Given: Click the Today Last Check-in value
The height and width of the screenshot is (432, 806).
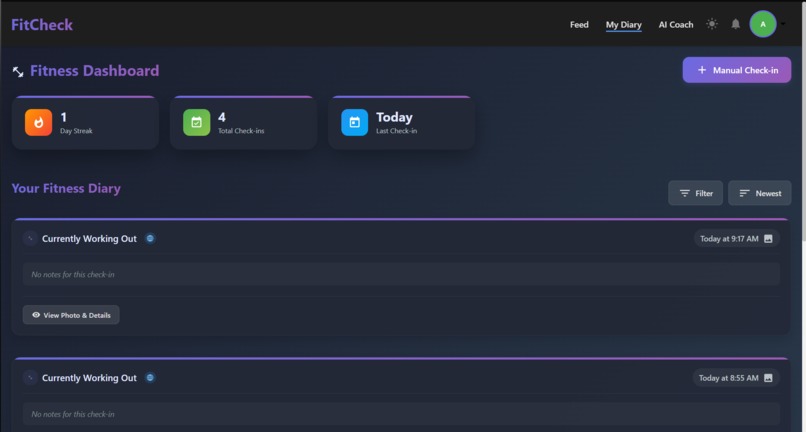Looking at the screenshot, I should (394, 117).
